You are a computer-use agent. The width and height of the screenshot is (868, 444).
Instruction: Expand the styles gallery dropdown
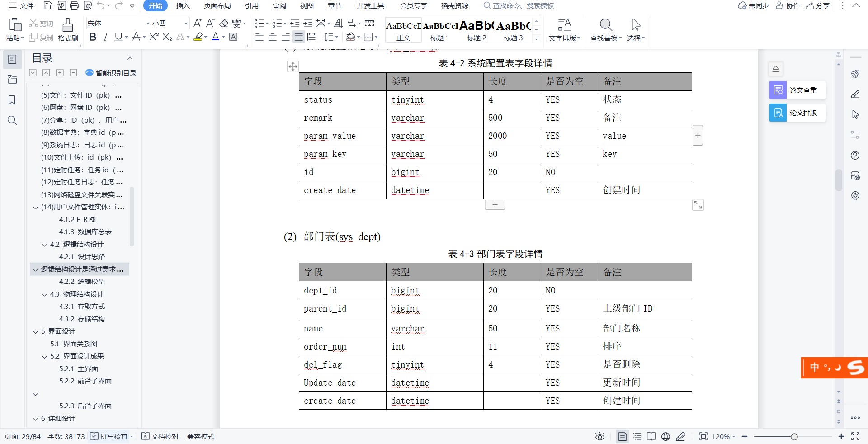point(537,39)
